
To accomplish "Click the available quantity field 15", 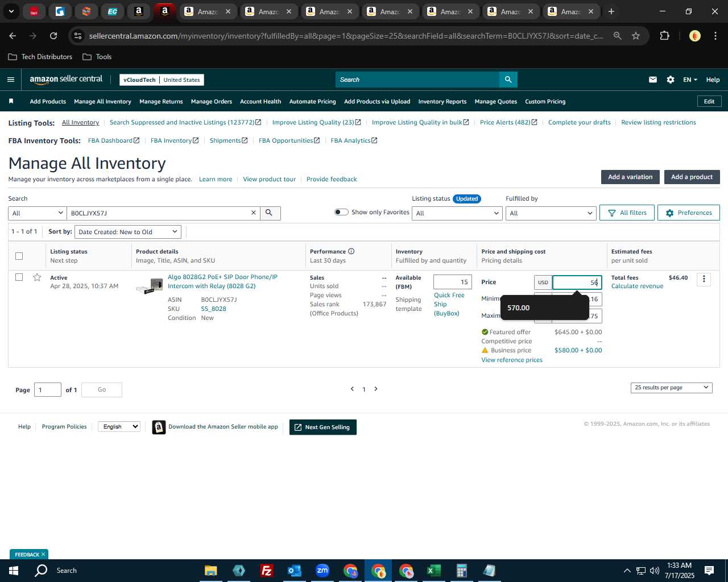I will [x=453, y=282].
